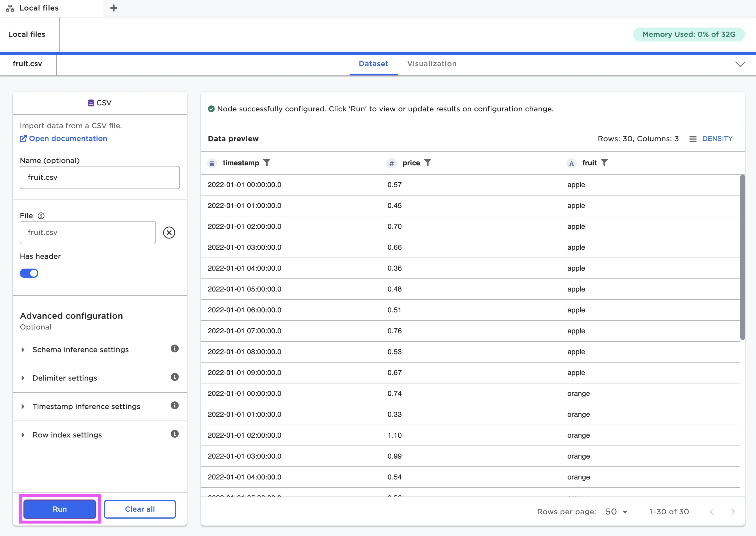Click the File field info icon
Screen dimensions: 756x536
(41, 216)
